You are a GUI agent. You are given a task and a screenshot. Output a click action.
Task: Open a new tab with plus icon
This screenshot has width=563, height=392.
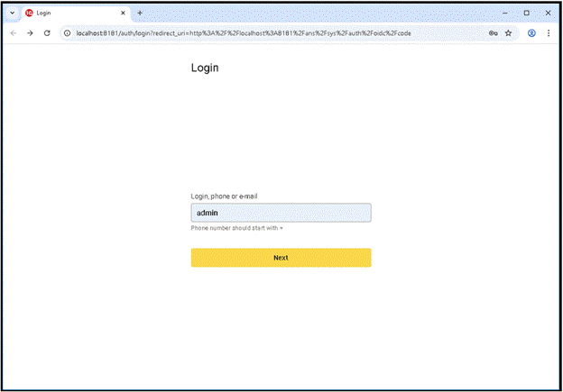(x=140, y=14)
